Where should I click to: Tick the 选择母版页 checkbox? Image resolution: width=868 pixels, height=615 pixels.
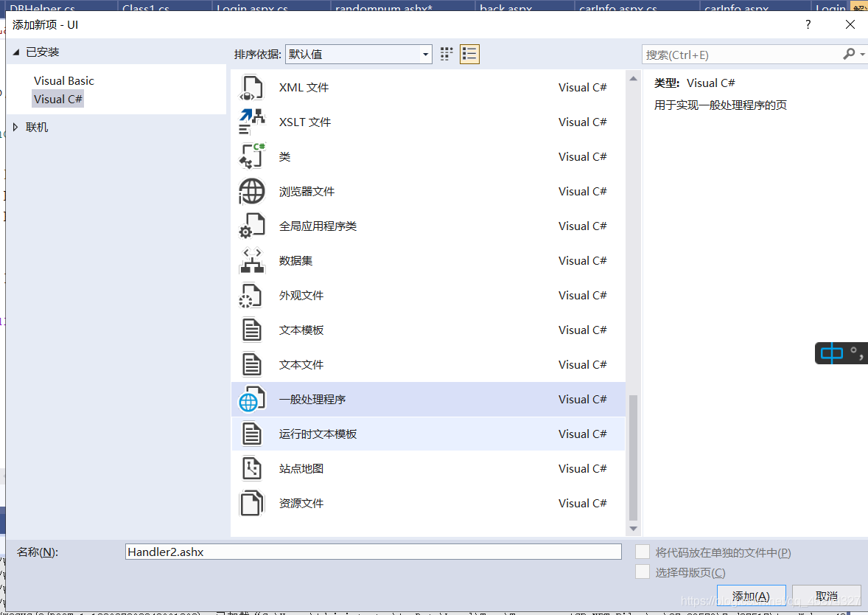[642, 571]
